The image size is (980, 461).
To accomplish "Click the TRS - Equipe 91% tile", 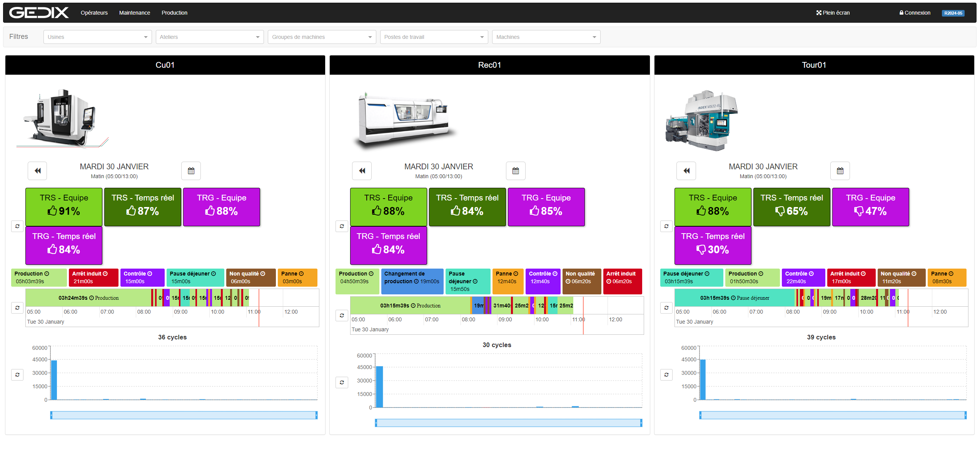I will (64, 207).
